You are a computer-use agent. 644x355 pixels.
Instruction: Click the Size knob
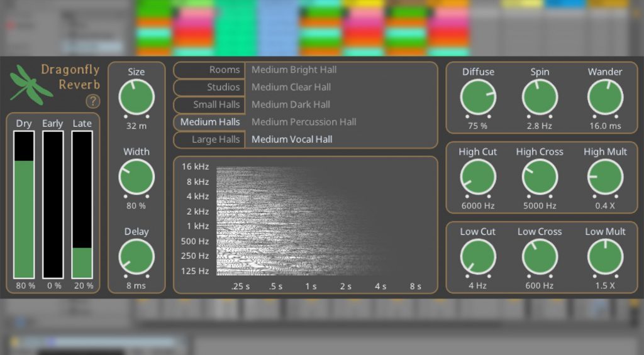coord(136,97)
